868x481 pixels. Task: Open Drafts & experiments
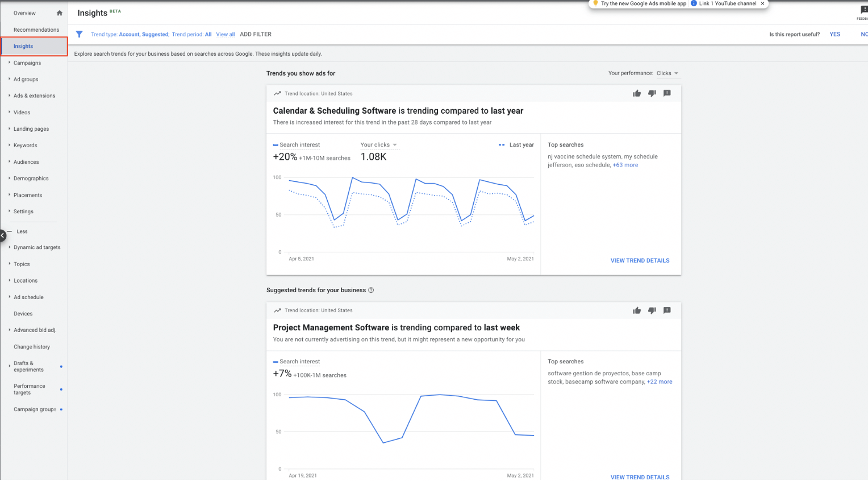tap(28, 366)
